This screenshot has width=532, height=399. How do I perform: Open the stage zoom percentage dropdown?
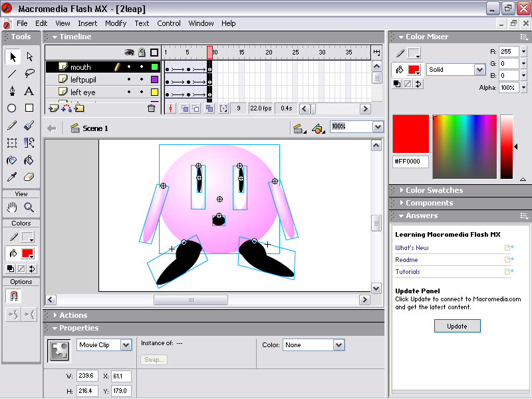tap(378, 126)
